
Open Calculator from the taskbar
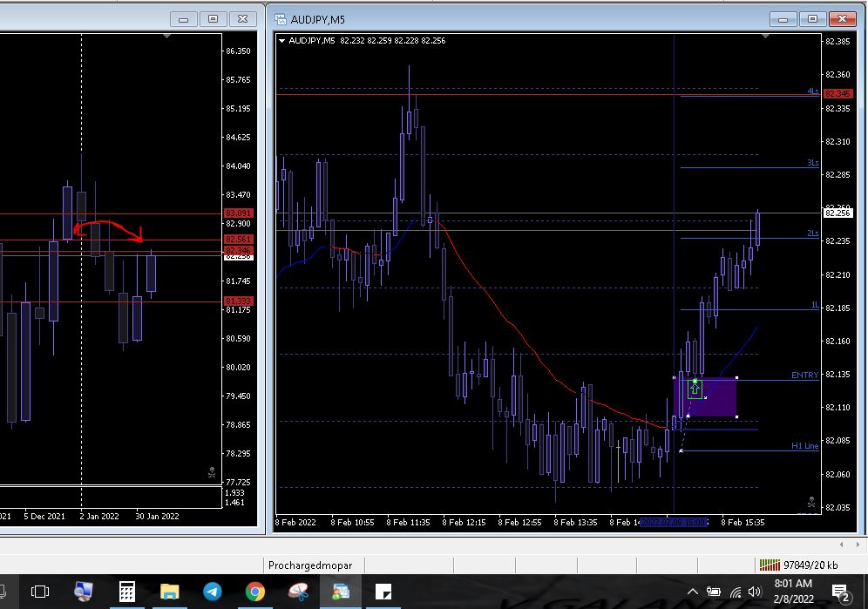pos(127,592)
